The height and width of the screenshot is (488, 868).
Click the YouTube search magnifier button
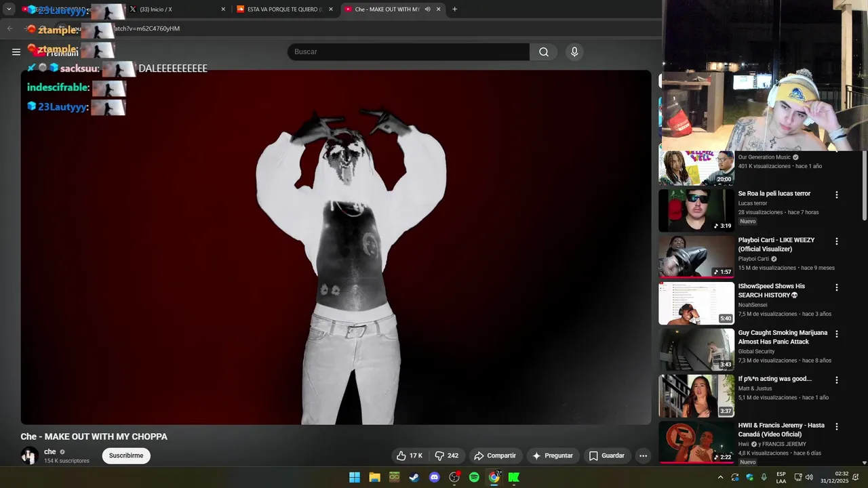pos(544,52)
